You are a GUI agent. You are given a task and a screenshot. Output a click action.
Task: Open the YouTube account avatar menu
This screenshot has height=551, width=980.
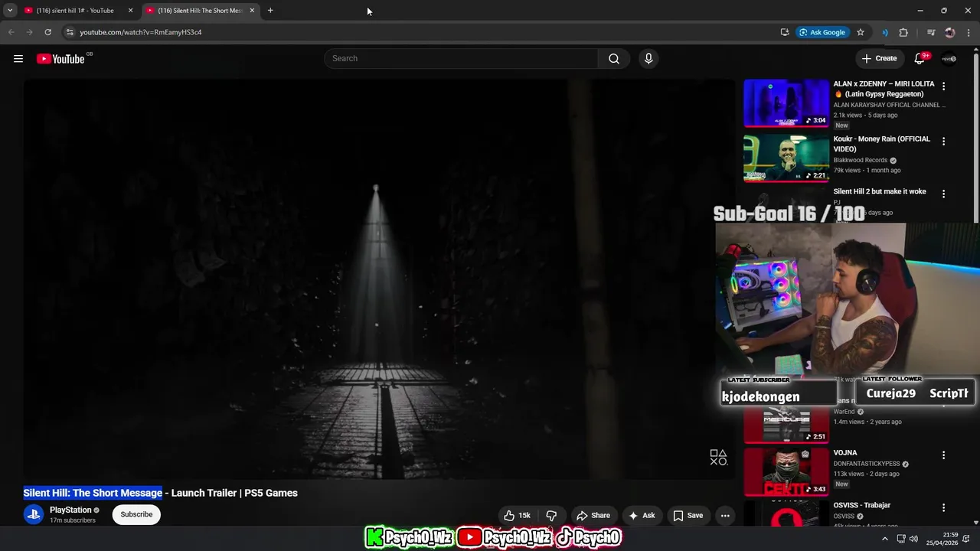click(x=949, y=59)
